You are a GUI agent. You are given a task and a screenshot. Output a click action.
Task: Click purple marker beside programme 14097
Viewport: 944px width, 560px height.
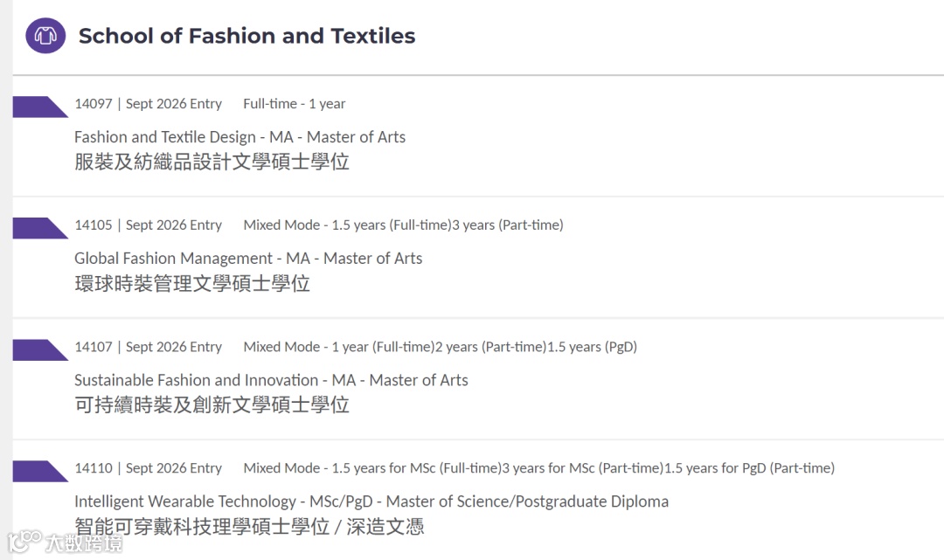(x=38, y=107)
